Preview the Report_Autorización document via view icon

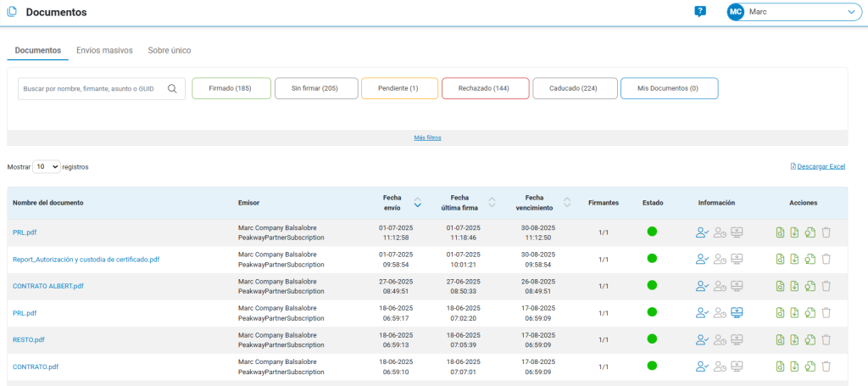tap(781, 260)
